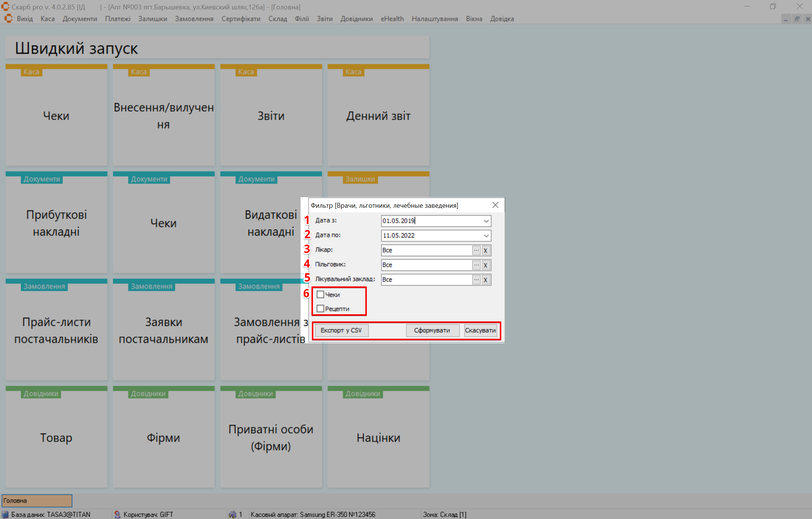Expand the Дата з date dropdown

(x=486, y=221)
